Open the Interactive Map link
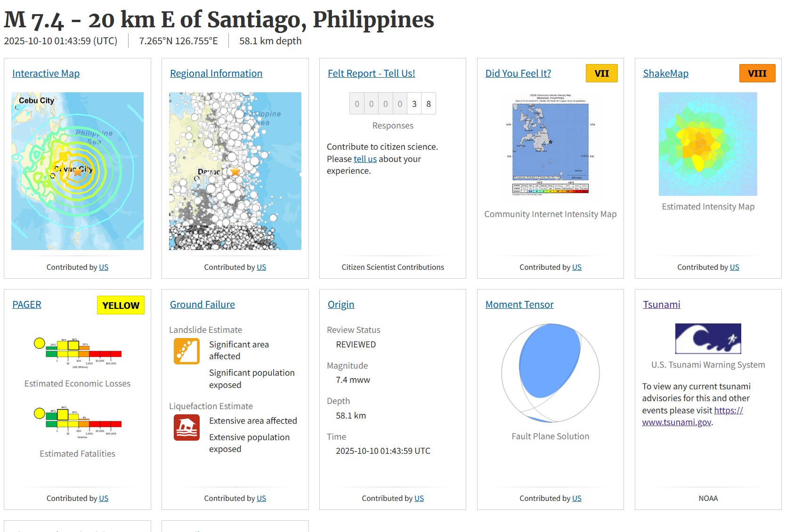Viewport: 810px width, 532px height. click(x=46, y=73)
